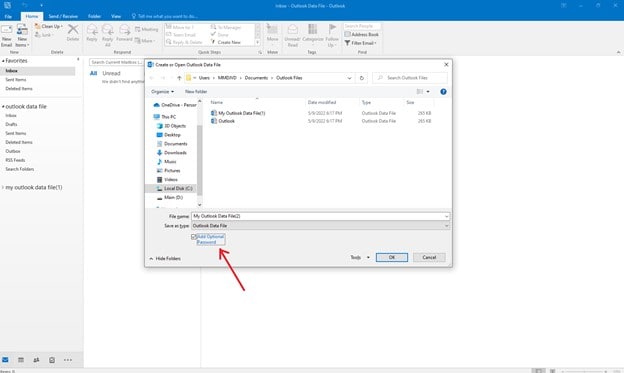
Task: Collapse the outlook data file folder group
Action: coord(3,107)
